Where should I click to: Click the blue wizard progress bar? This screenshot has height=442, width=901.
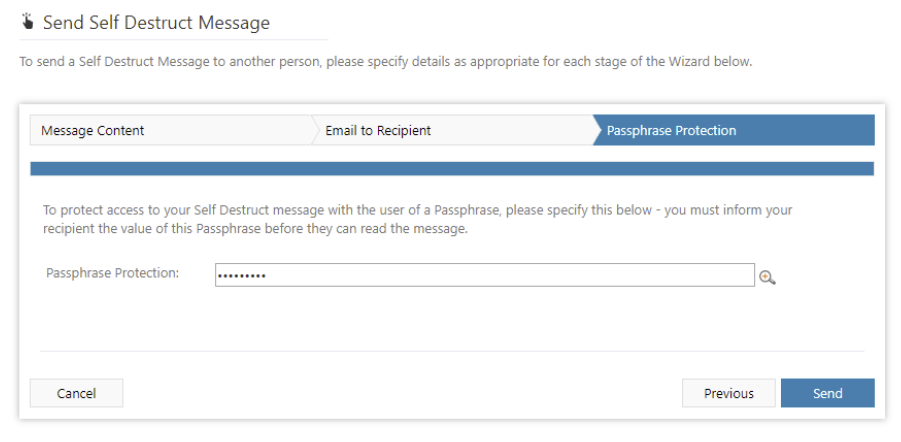(452, 169)
